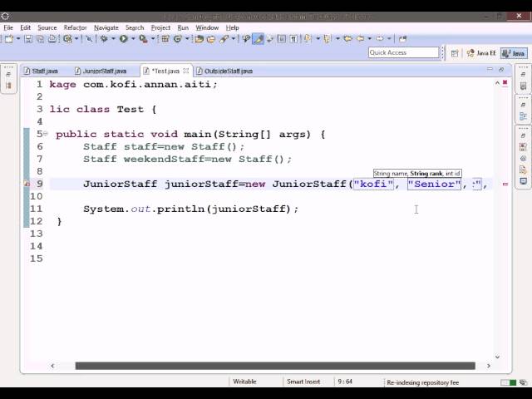Minimize the editor area
532x399 pixels.
click(490, 70)
